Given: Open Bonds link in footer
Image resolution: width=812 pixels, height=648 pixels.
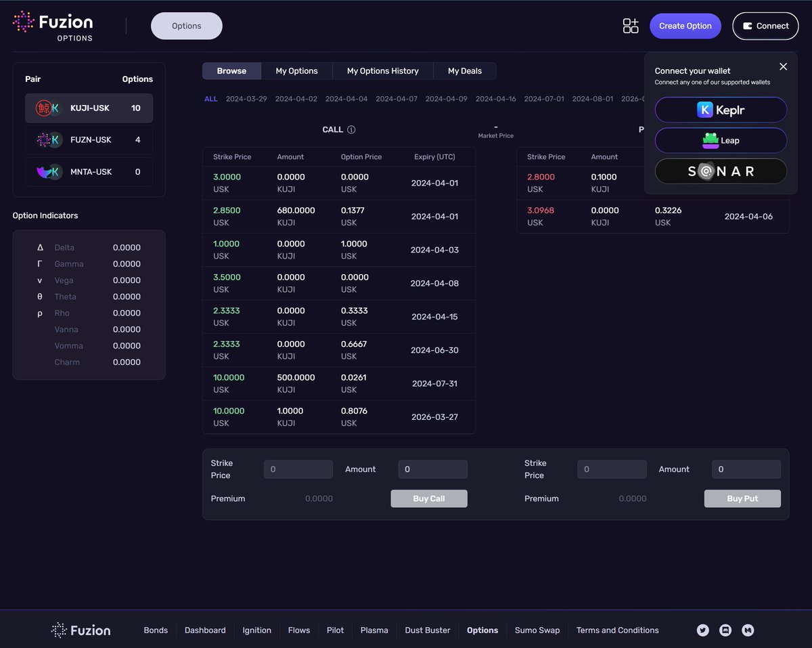Looking at the screenshot, I should [156, 630].
